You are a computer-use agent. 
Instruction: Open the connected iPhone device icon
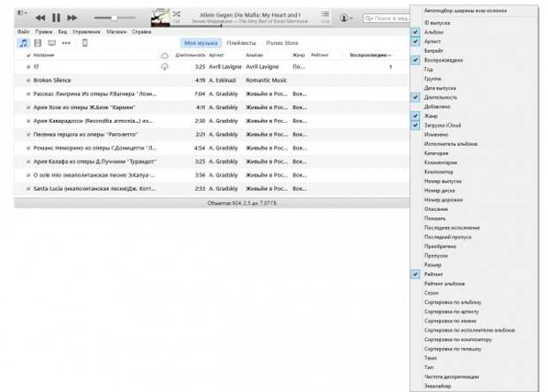(x=85, y=43)
